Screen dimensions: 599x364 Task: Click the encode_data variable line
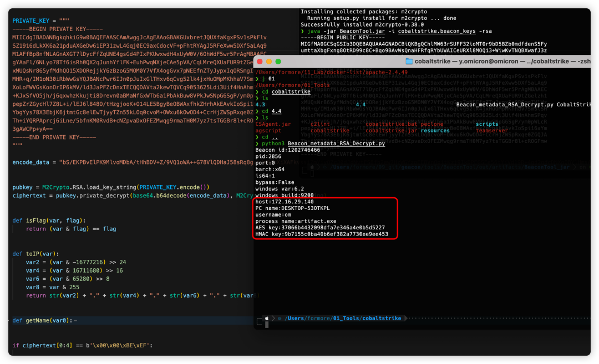(x=133, y=162)
